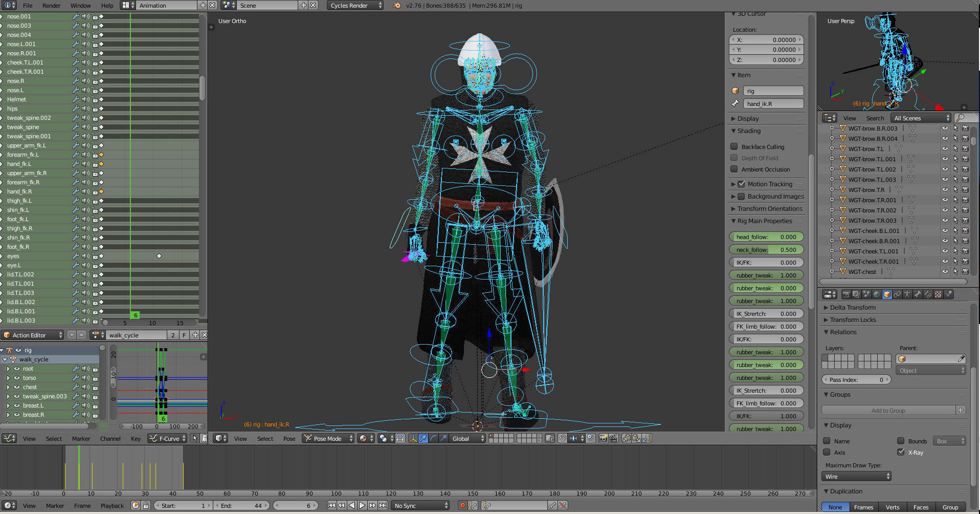980x514 pixels.
Task: Open the File menu
Action: coord(28,6)
